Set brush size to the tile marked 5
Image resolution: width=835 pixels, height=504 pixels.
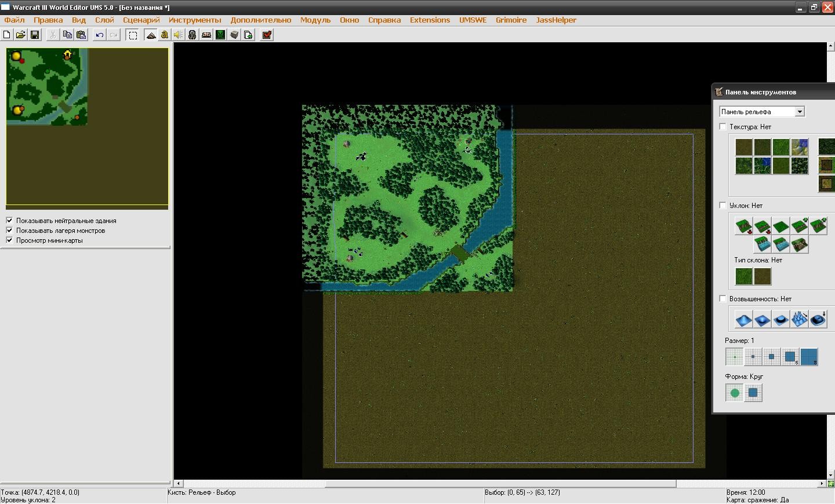point(790,357)
